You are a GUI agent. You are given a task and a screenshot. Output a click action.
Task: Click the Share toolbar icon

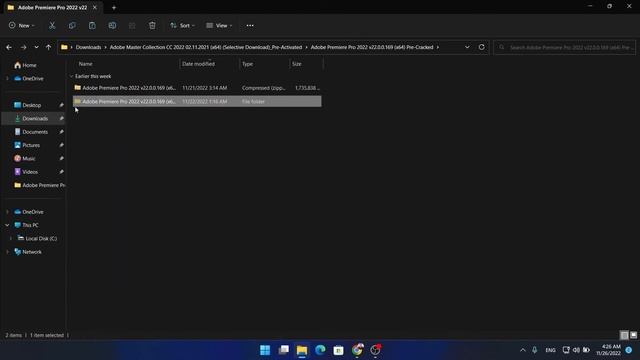pos(132,25)
